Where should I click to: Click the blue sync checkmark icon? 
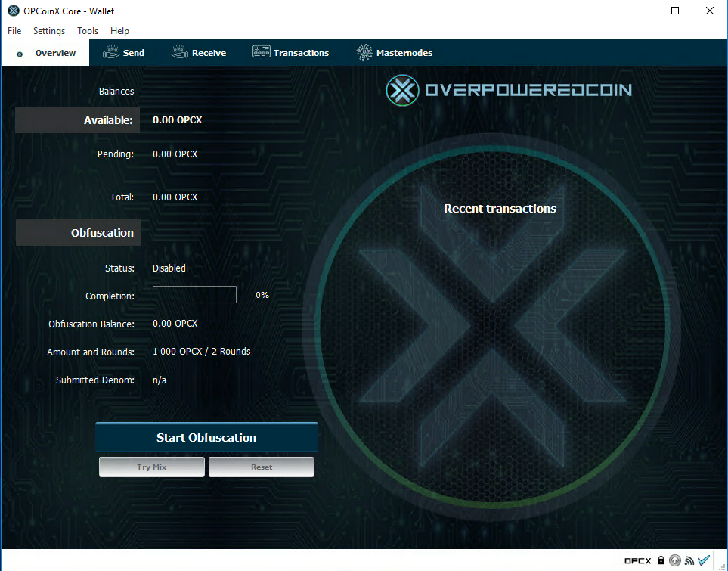pyautogui.click(x=704, y=560)
